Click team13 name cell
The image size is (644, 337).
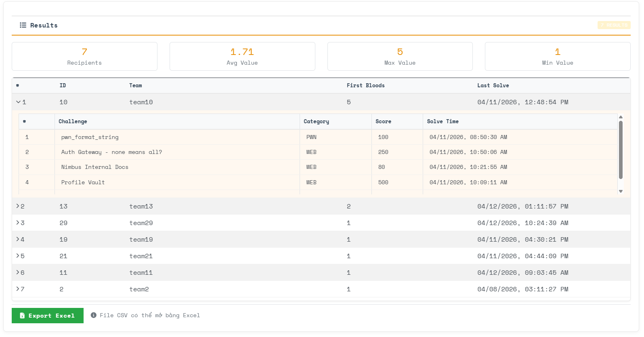(x=141, y=206)
